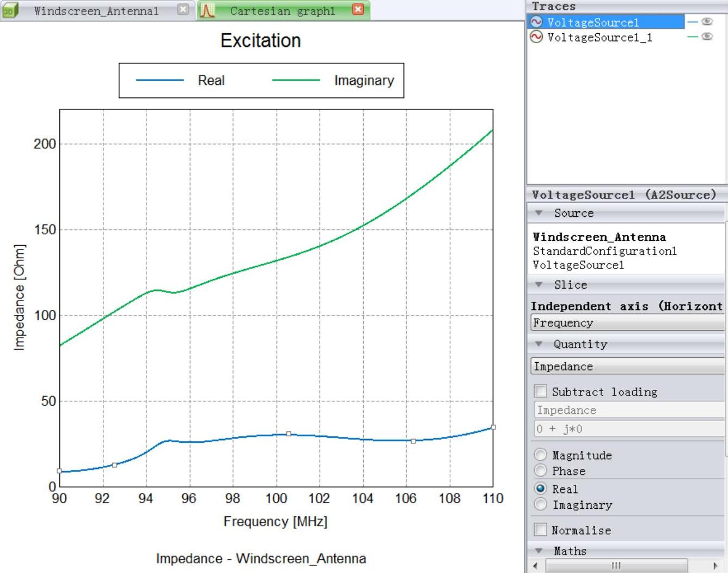Switch to the Windscreen_Antenna1 tab
728x573 pixels.
pyautogui.click(x=96, y=11)
